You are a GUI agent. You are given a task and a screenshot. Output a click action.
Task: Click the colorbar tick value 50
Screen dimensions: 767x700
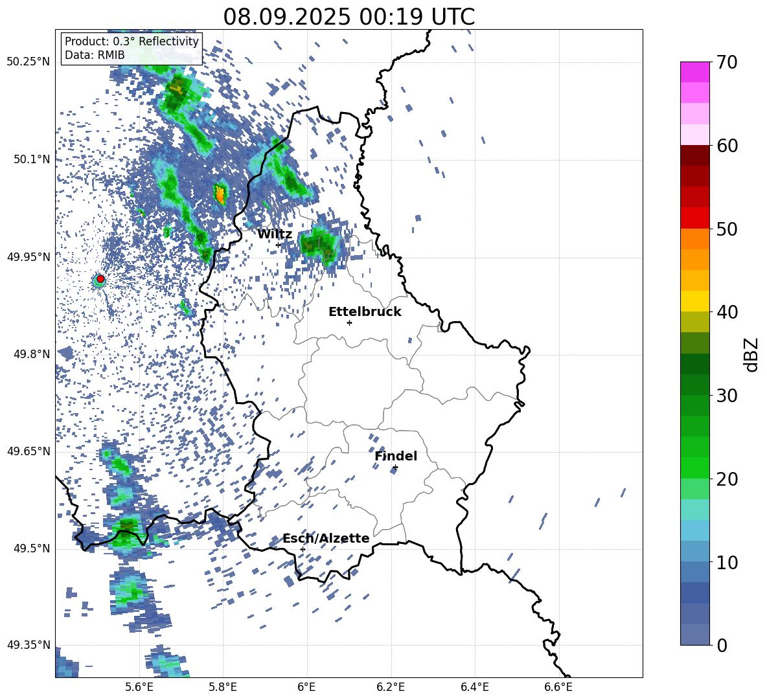(x=727, y=229)
